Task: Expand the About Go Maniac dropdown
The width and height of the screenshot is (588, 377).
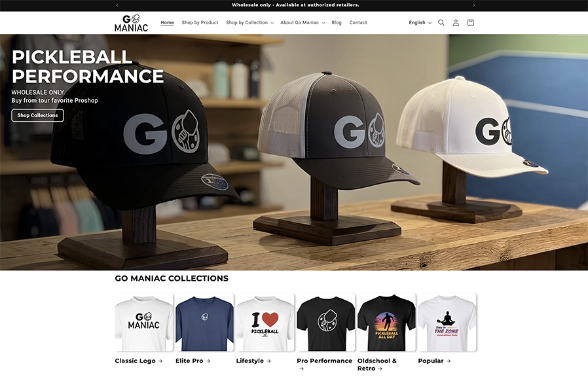Action: [303, 22]
